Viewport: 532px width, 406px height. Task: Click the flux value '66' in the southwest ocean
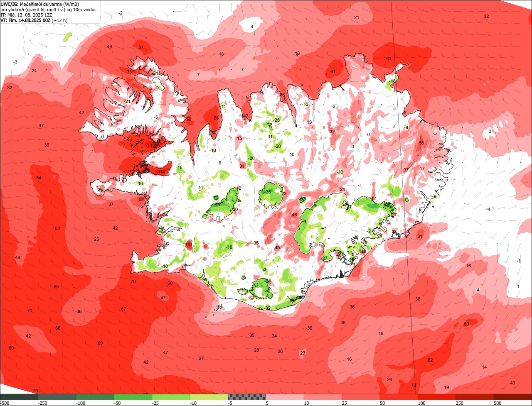click(x=58, y=328)
